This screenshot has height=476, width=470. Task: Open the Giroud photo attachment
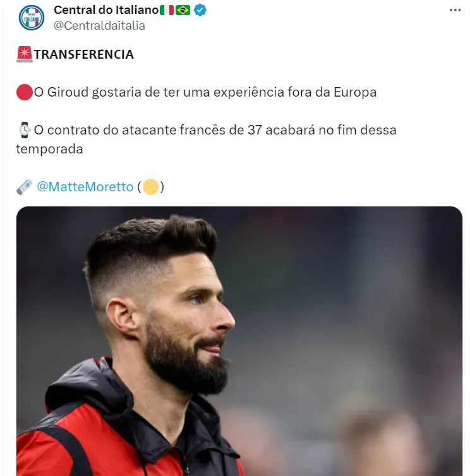(239, 341)
